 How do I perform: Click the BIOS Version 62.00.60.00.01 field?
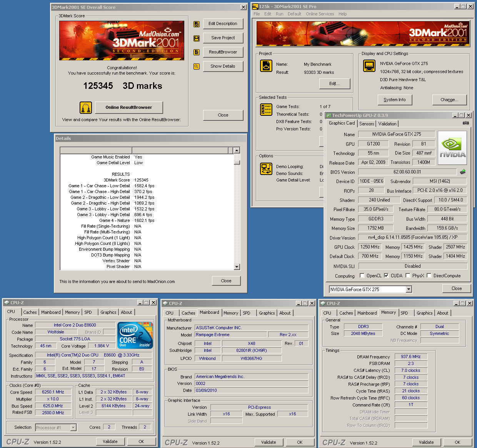407,172
